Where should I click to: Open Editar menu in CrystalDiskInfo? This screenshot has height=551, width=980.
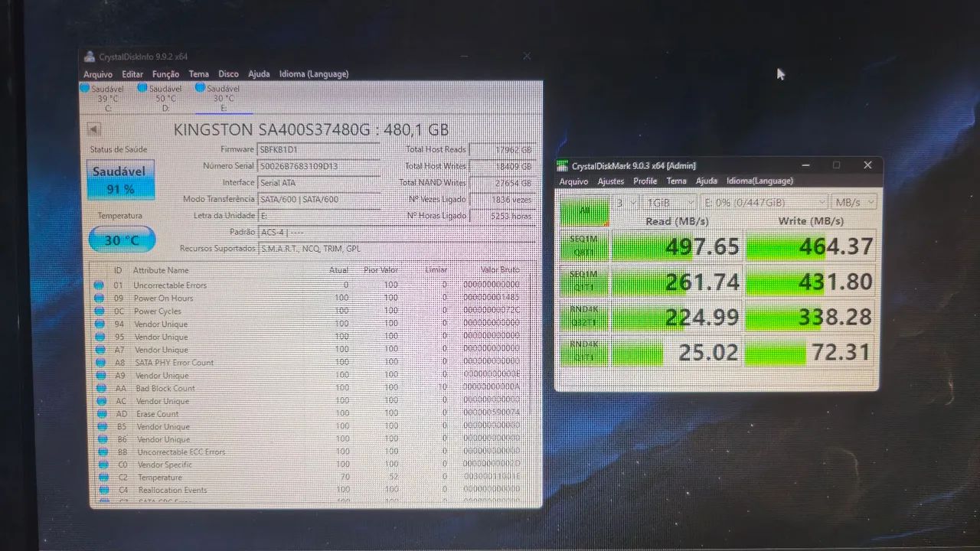132,74
